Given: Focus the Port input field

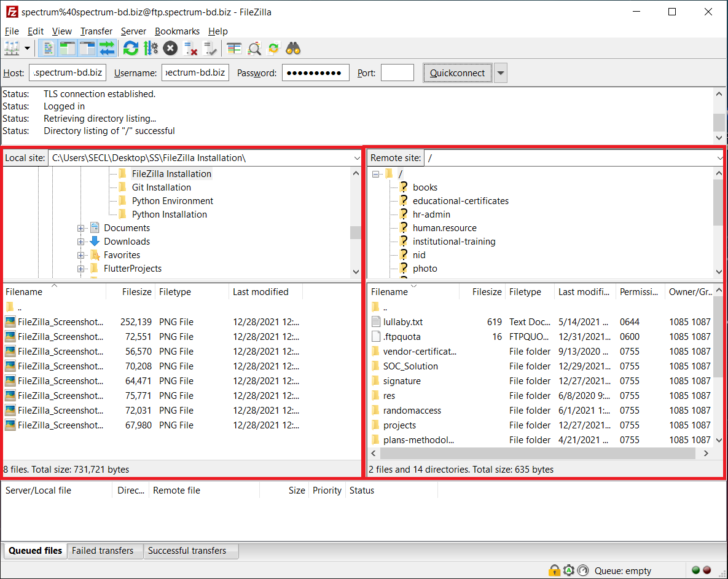Looking at the screenshot, I should pyautogui.click(x=397, y=73).
